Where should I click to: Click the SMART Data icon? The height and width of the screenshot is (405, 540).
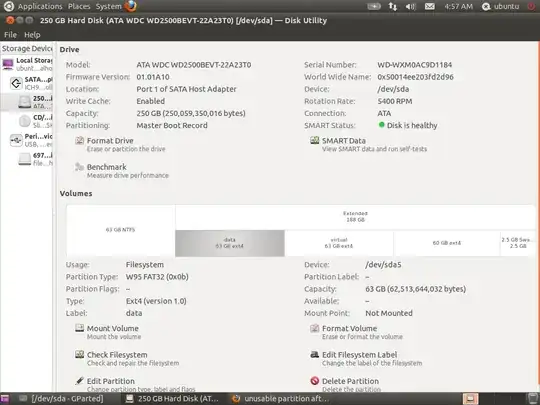point(314,140)
